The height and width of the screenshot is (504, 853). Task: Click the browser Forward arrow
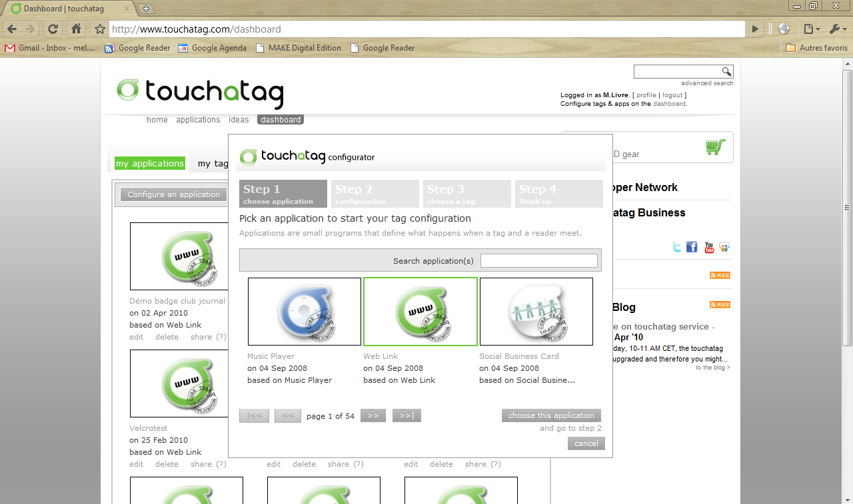[x=30, y=29]
